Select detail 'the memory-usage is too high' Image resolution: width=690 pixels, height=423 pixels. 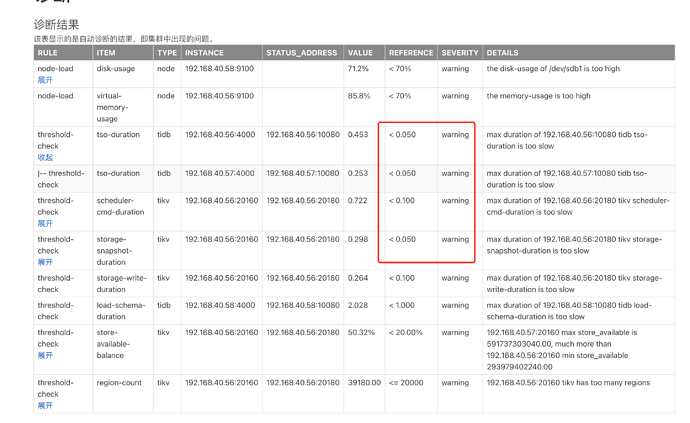(x=538, y=96)
